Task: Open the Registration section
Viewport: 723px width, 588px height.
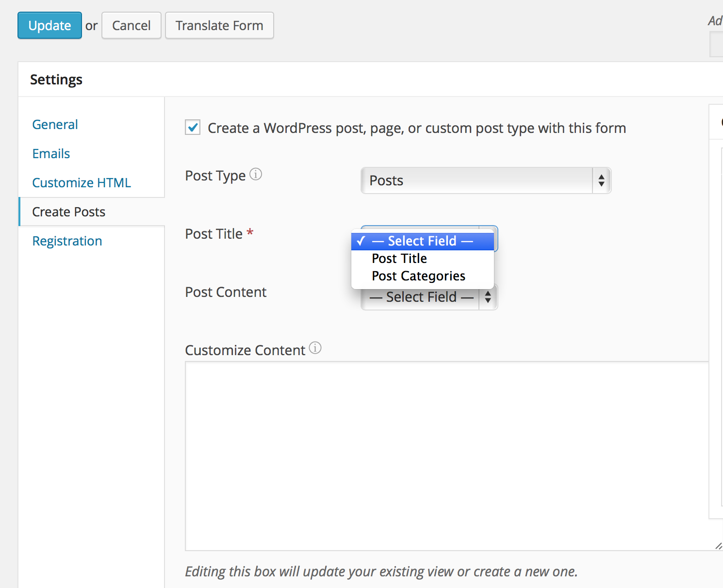Action: pos(67,241)
